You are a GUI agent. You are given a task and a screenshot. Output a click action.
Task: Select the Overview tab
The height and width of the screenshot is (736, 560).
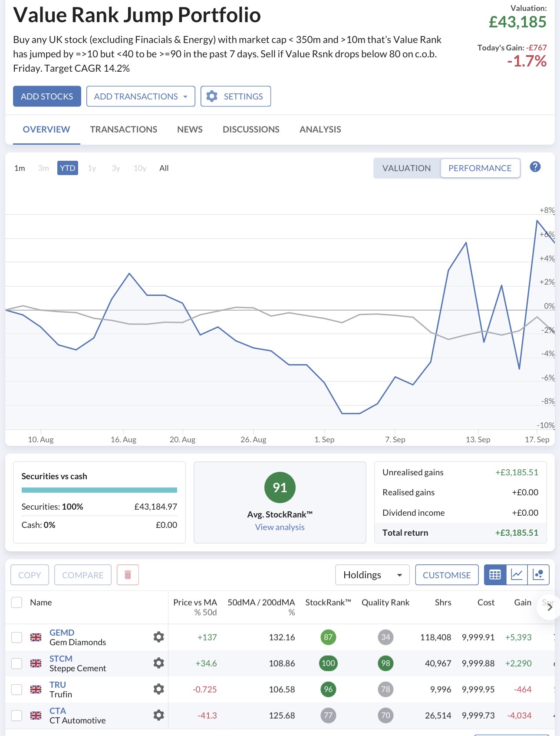pyautogui.click(x=46, y=129)
